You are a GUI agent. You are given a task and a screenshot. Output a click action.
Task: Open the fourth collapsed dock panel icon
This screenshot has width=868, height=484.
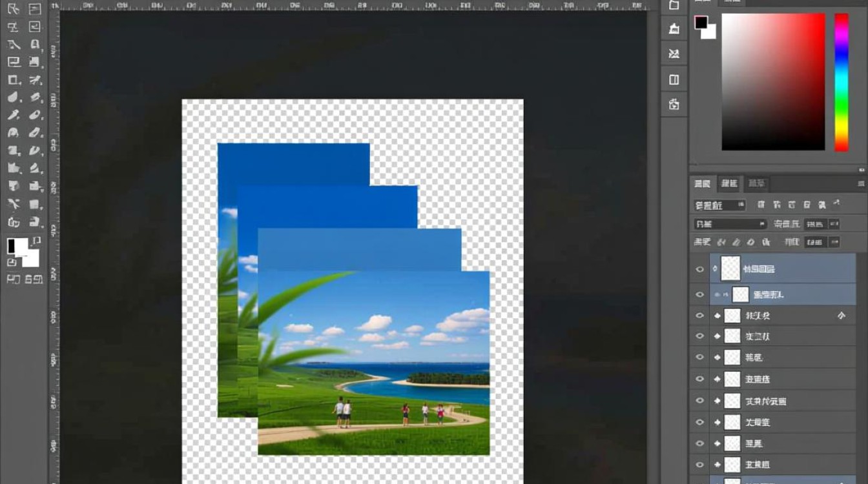tap(674, 79)
